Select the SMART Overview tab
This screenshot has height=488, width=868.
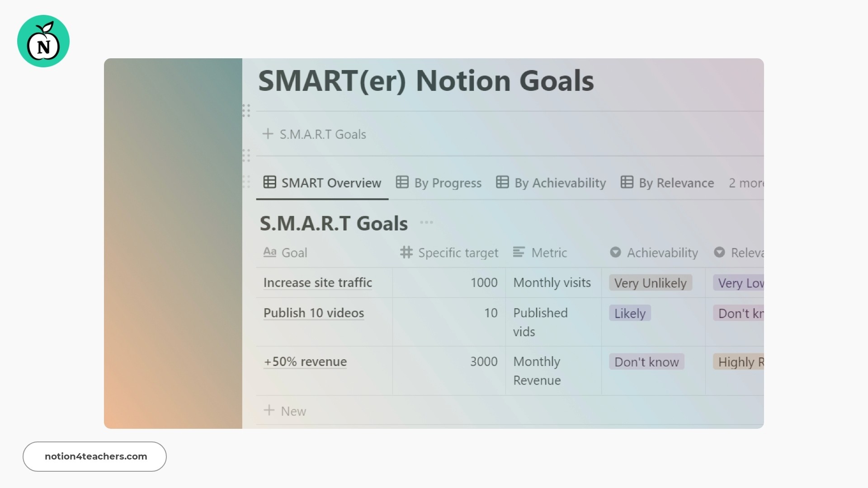point(322,183)
